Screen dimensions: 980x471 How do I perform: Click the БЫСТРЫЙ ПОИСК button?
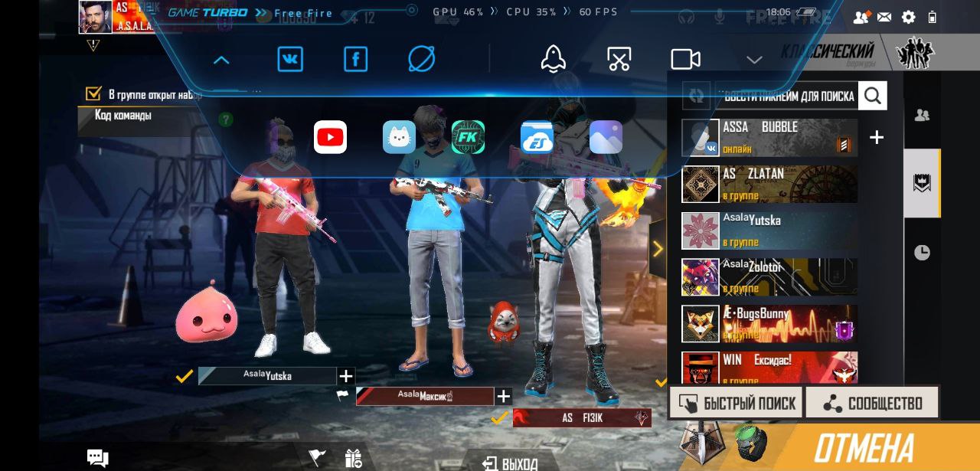[737, 403]
